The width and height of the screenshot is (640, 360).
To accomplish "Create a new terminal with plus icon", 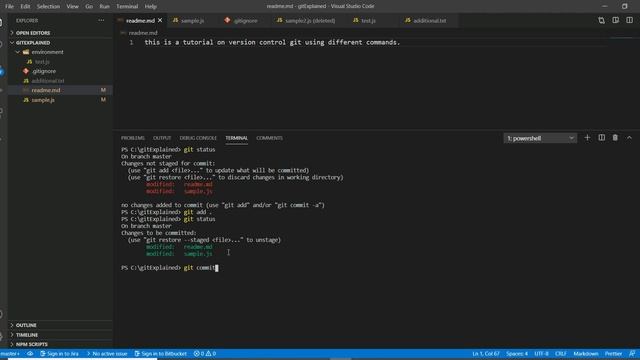I will [587, 138].
